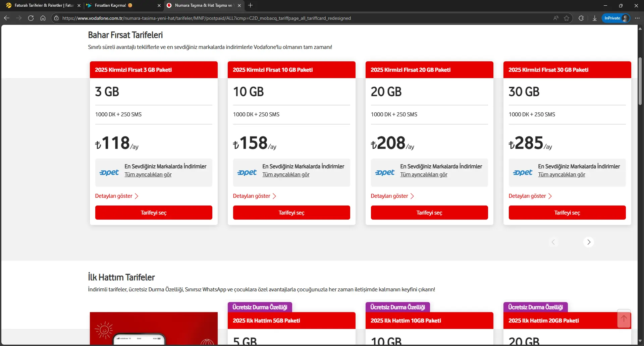Close the Faturalı Tarifeler tab
This screenshot has height=346, width=644.
(79, 5)
